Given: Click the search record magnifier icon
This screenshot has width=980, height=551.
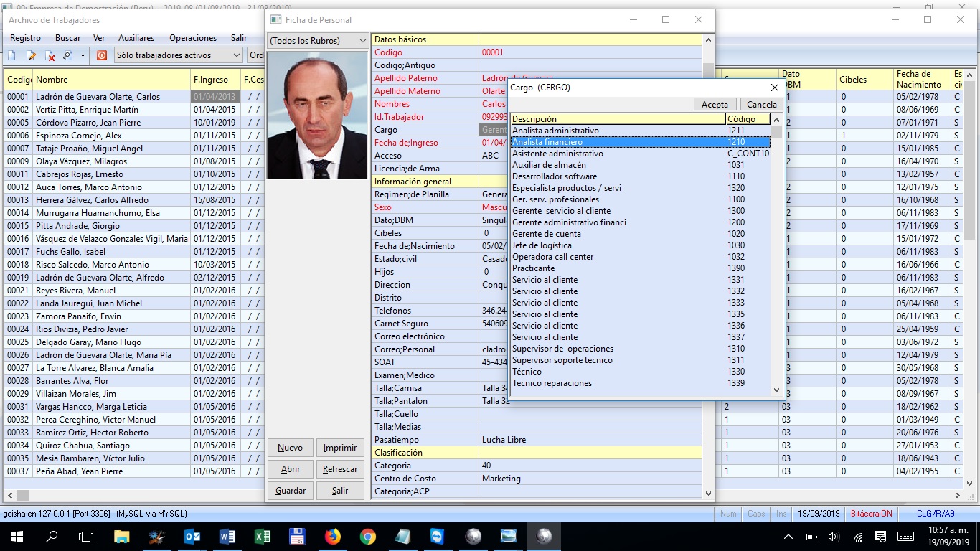Looking at the screenshot, I should [x=68, y=55].
